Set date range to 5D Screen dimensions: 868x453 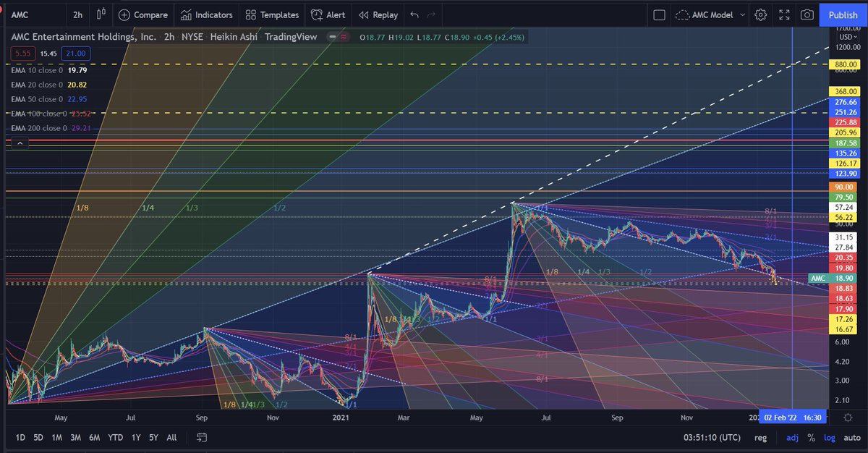point(38,437)
